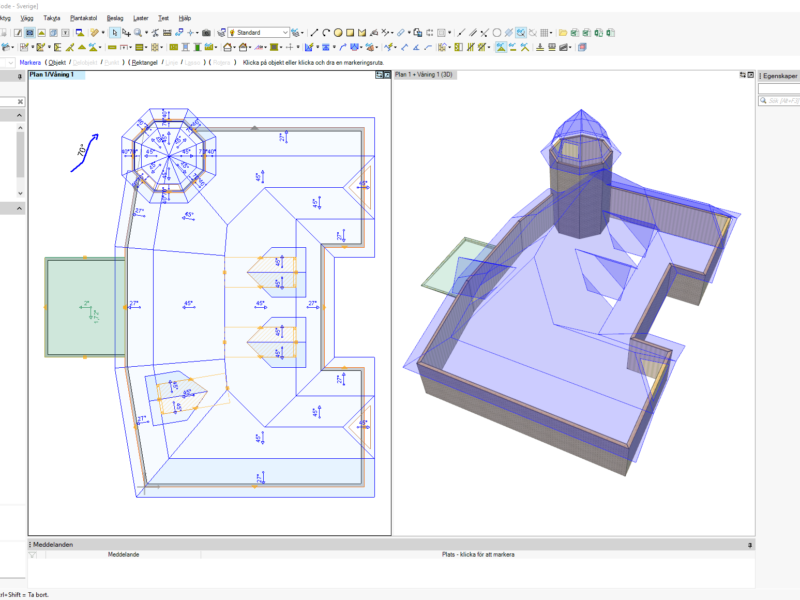Toggle Rektangel selection shape
This screenshot has width=800, height=600.
point(144,62)
